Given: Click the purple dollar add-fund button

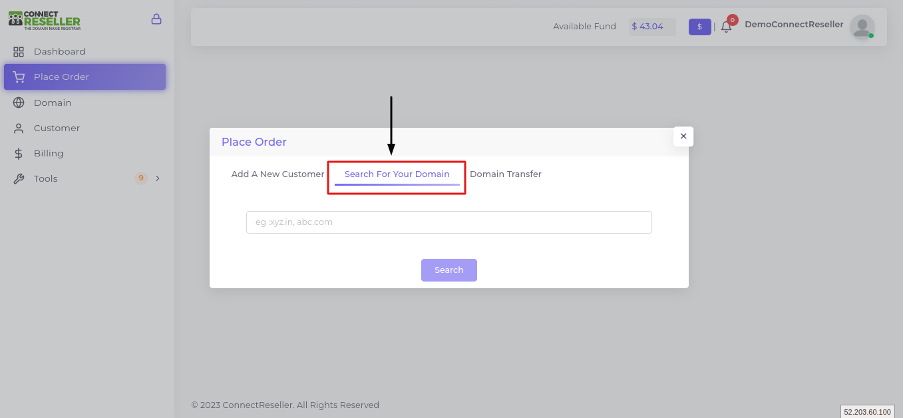Looking at the screenshot, I should click(x=700, y=27).
